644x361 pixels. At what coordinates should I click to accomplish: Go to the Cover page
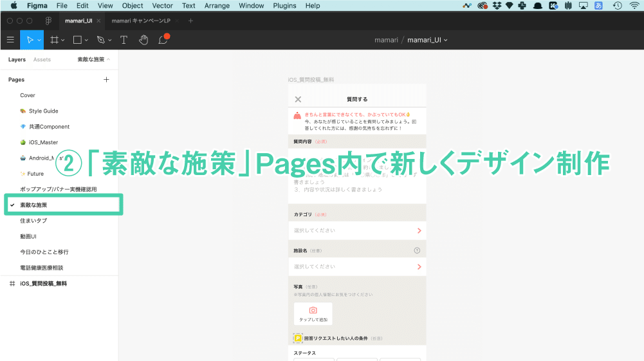point(28,95)
